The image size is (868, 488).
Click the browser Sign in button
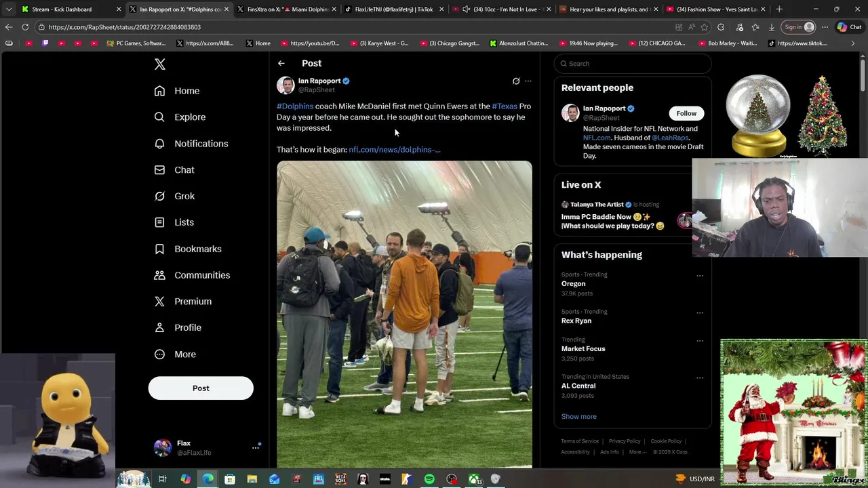(799, 27)
